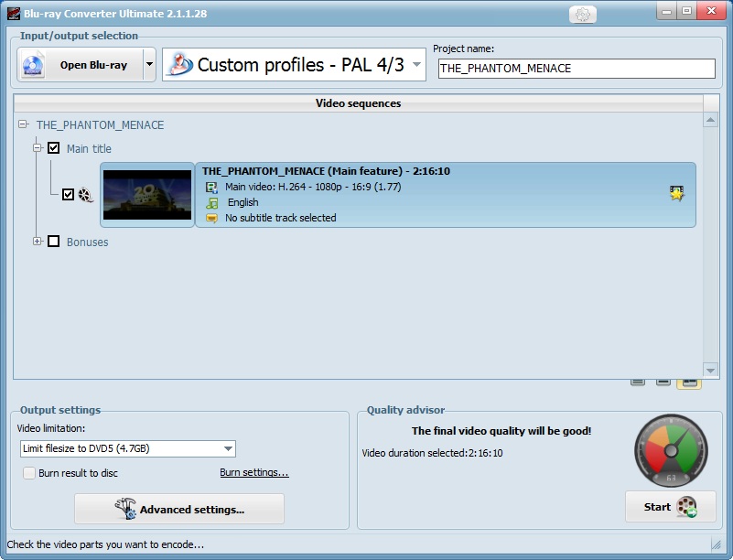Switch to the highlighted thumbnail detail view icon

click(689, 383)
